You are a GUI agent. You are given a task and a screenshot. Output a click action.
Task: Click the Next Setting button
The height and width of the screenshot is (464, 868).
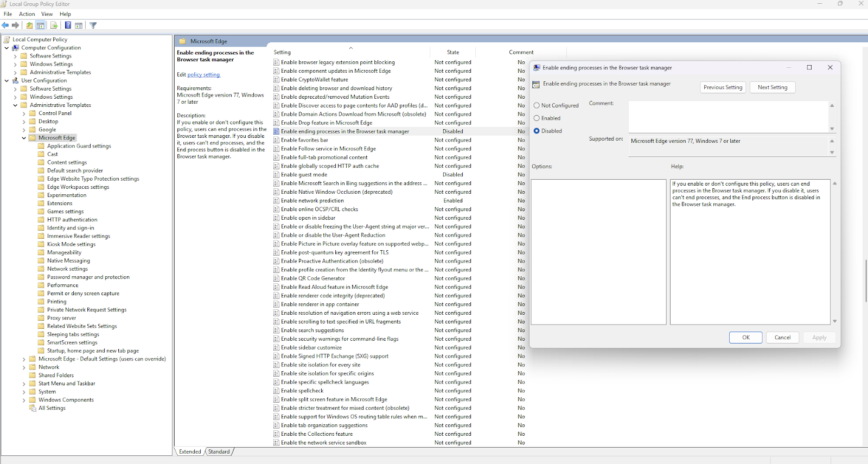click(x=773, y=87)
